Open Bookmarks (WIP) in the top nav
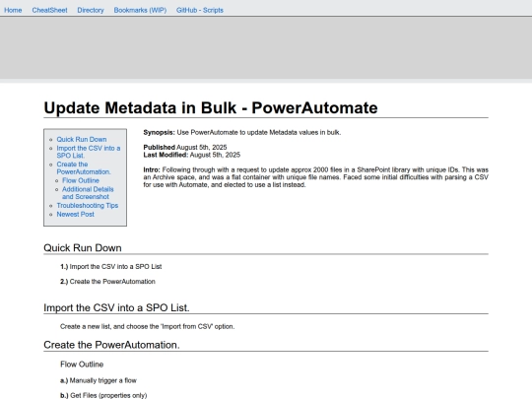Viewport: 532px width, 399px height. (x=140, y=10)
